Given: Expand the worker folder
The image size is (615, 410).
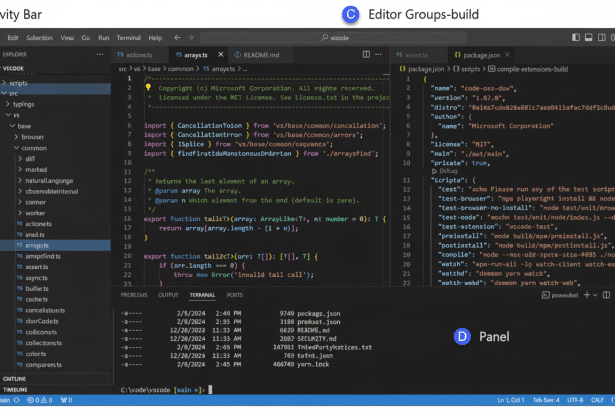Looking at the screenshot, I should 55,213.
